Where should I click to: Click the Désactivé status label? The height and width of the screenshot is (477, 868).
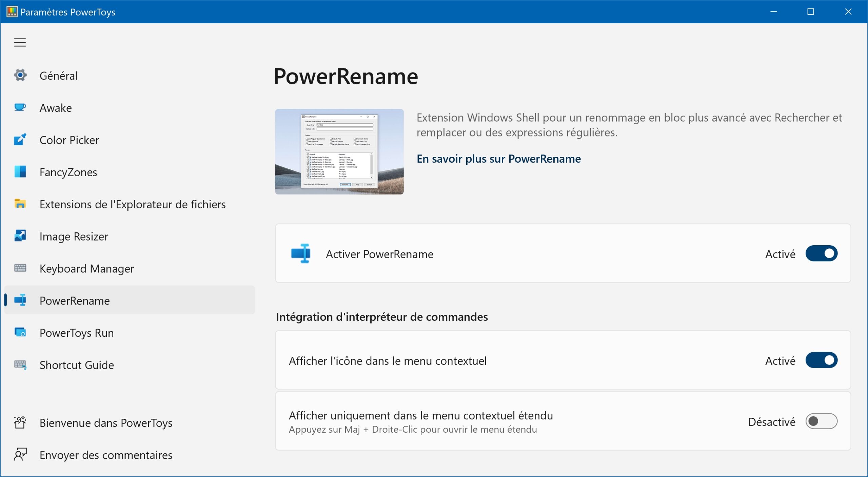click(x=772, y=422)
